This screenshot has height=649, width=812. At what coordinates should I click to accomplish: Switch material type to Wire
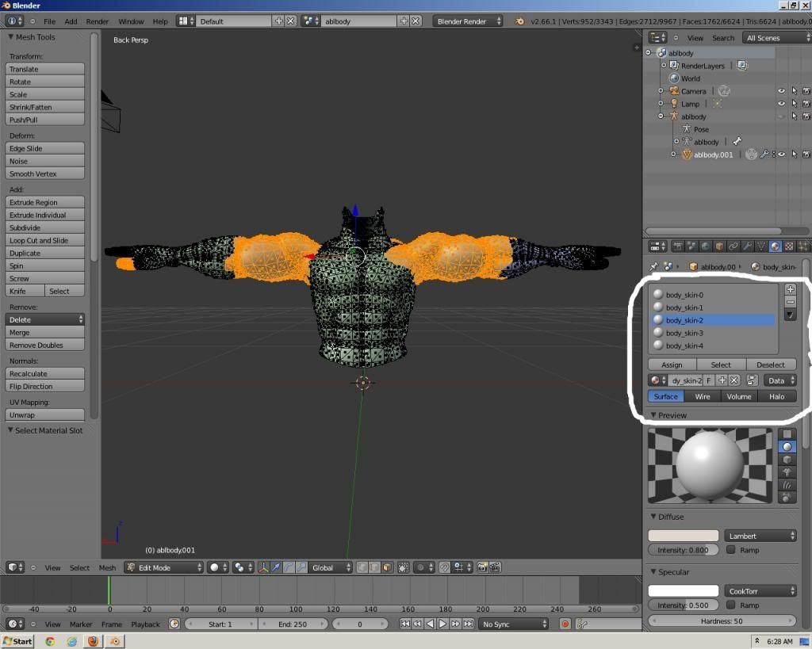(x=703, y=396)
